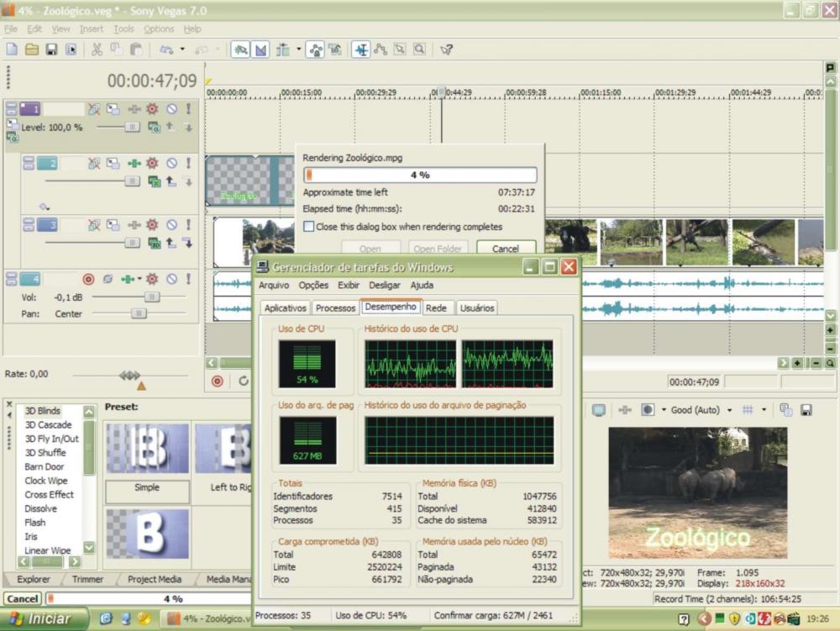This screenshot has height=631, width=840.
Task: Expand the undo history dropdown arrow
Action: tap(181, 50)
